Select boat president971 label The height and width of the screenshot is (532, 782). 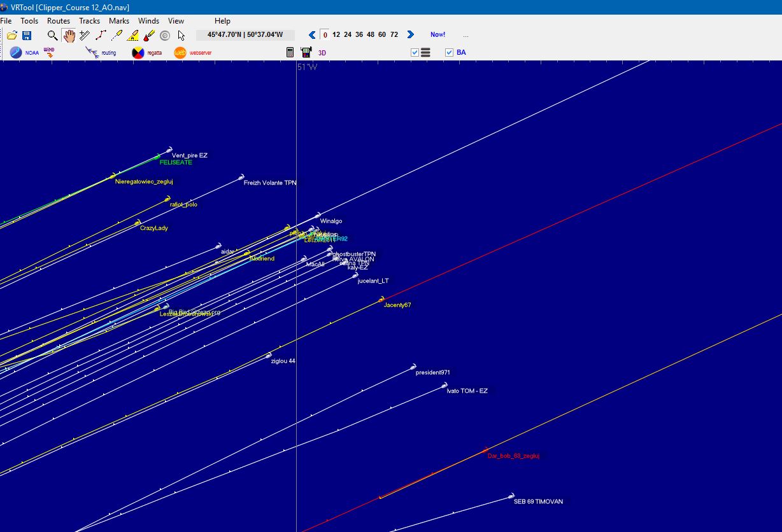(433, 372)
